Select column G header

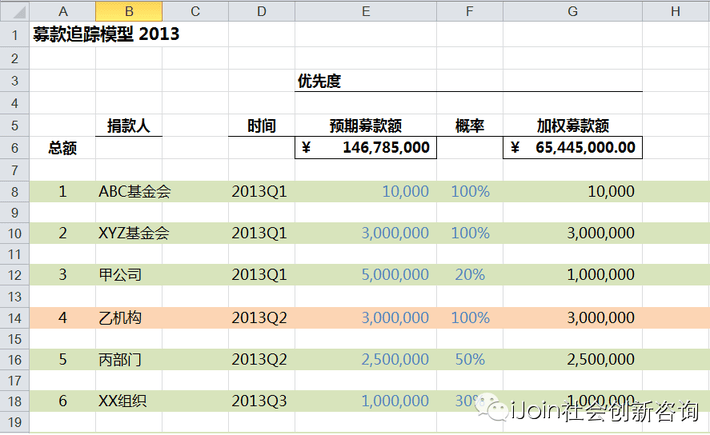pyautogui.click(x=573, y=11)
